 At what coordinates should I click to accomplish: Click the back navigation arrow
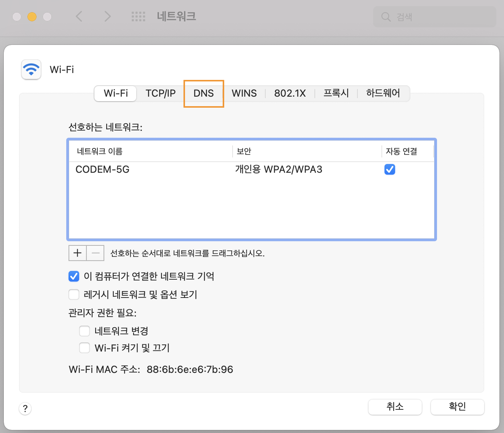click(79, 16)
